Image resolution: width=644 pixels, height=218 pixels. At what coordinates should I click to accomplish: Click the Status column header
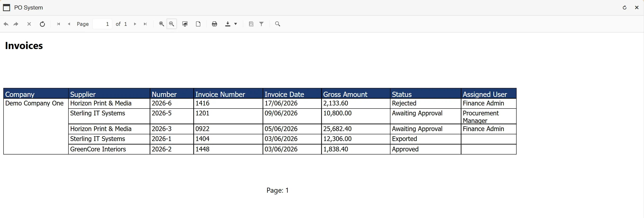coord(425,93)
